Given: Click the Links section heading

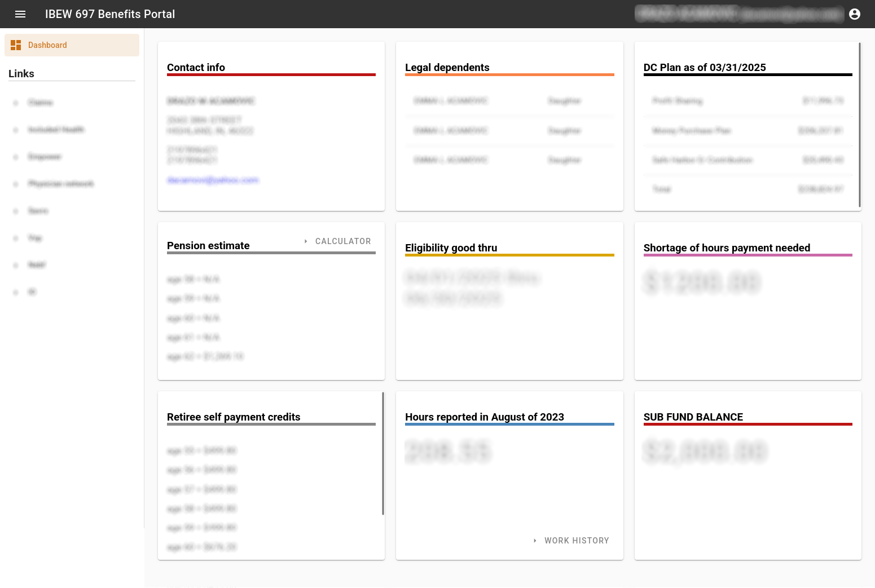Looking at the screenshot, I should click(x=21, y=74).
